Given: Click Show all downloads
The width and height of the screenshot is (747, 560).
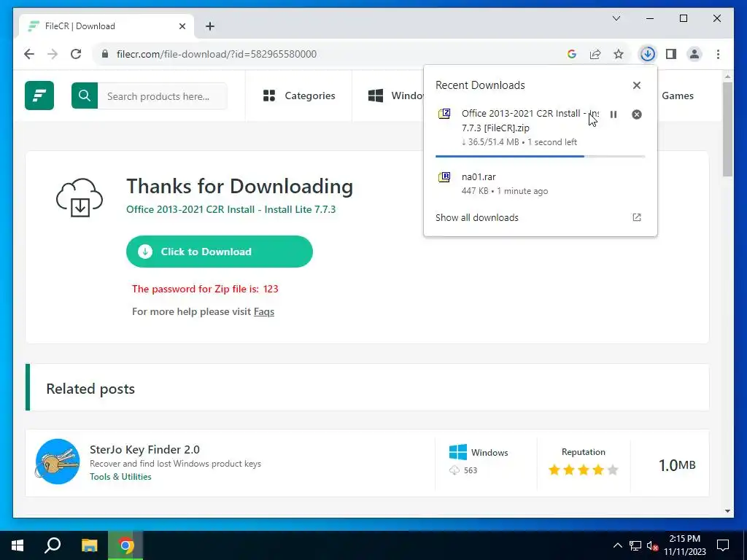Looking at the screenshot, I should pyautogui.click(x=477, y=217).
